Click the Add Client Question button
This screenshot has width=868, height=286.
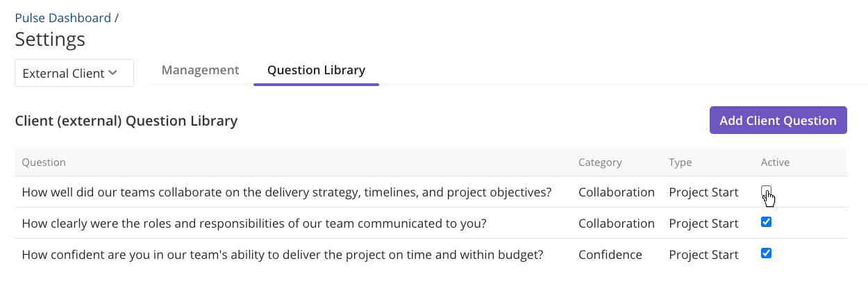click(778, 120)
